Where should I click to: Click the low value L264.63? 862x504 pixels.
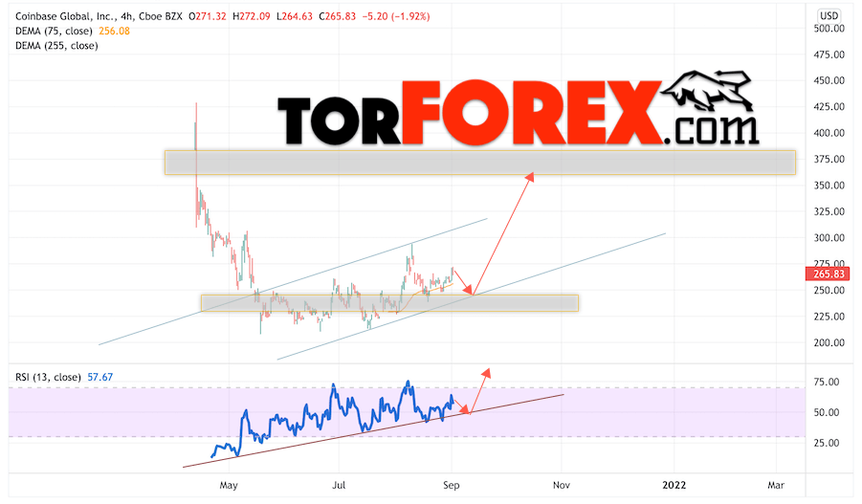coord(294,16)
